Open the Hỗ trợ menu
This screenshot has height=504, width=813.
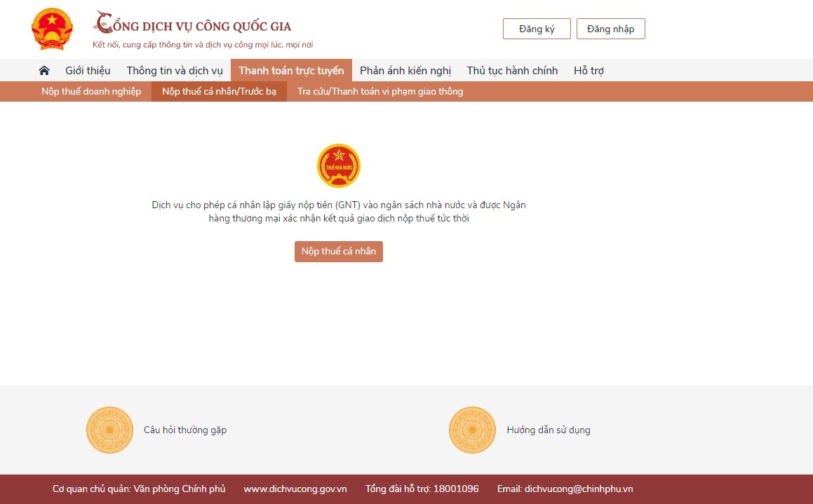tap(589, 71)
